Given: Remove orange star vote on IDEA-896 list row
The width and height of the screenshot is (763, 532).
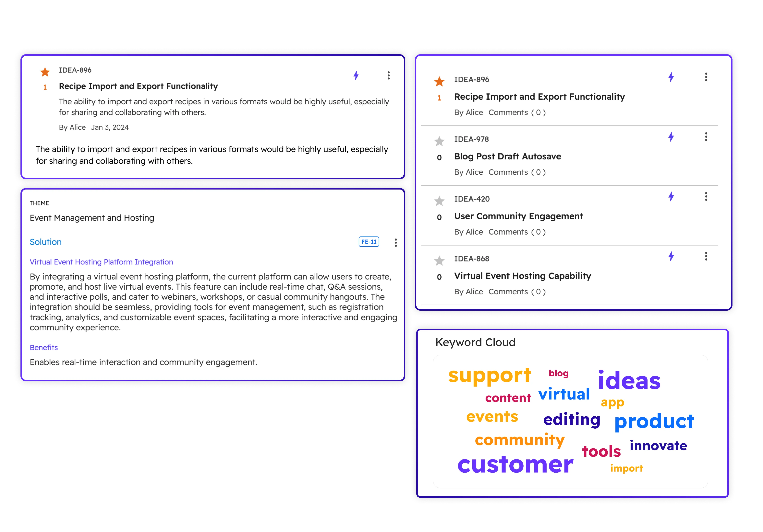Looking at the screenshot, I should coord(439,81).
